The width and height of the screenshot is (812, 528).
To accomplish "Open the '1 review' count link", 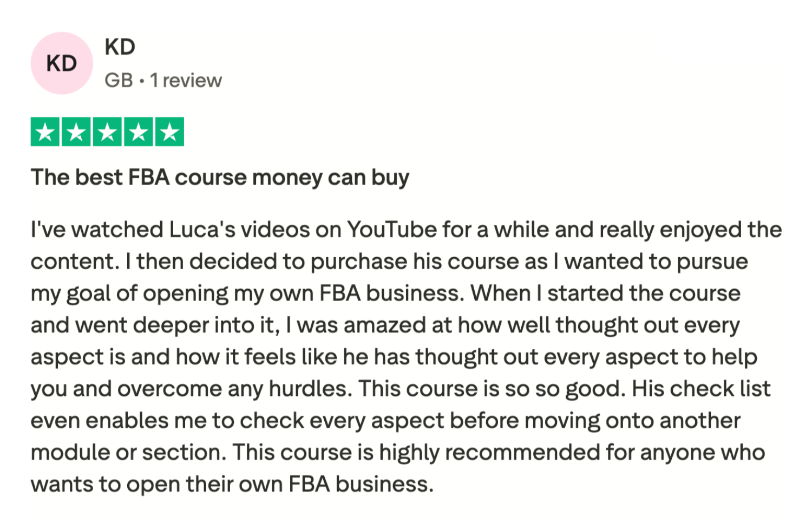I will tap(186, 80).
